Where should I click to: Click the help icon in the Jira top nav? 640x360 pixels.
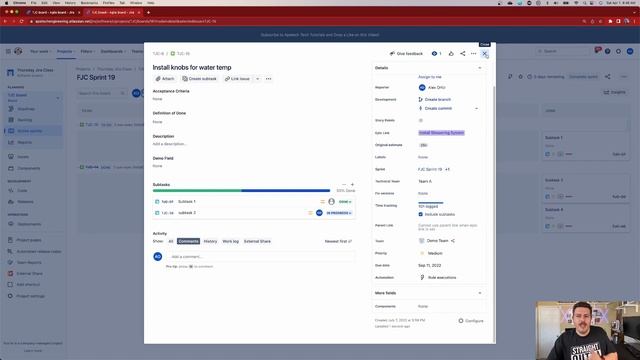[608, 51]
